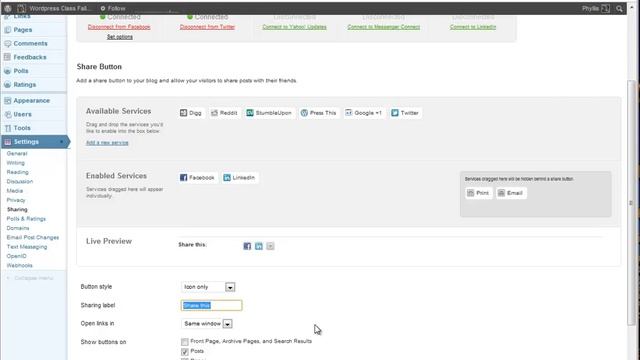Click Collapse menu in sidebar
Image resolution: width=640 pixels, height=360 pixels.
pos(30,278)
